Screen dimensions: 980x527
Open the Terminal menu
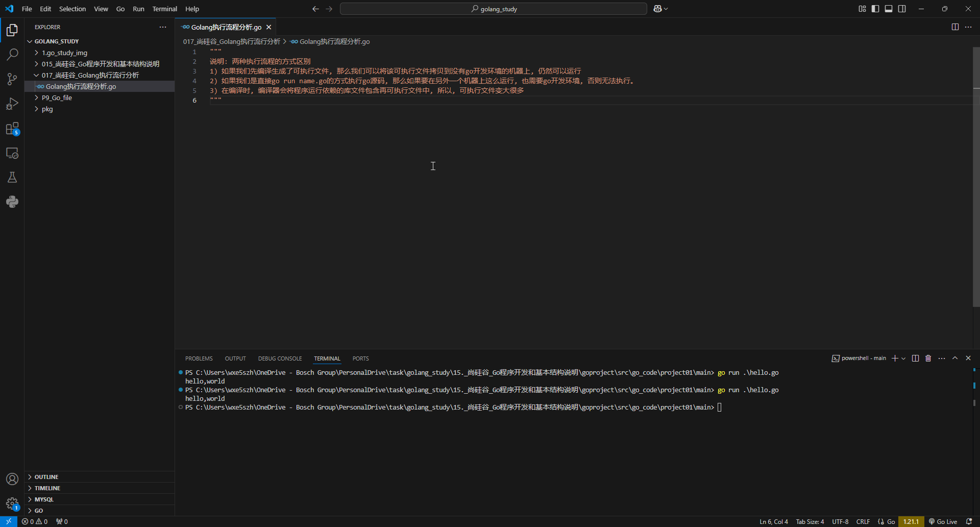click(x=164, y=9)
